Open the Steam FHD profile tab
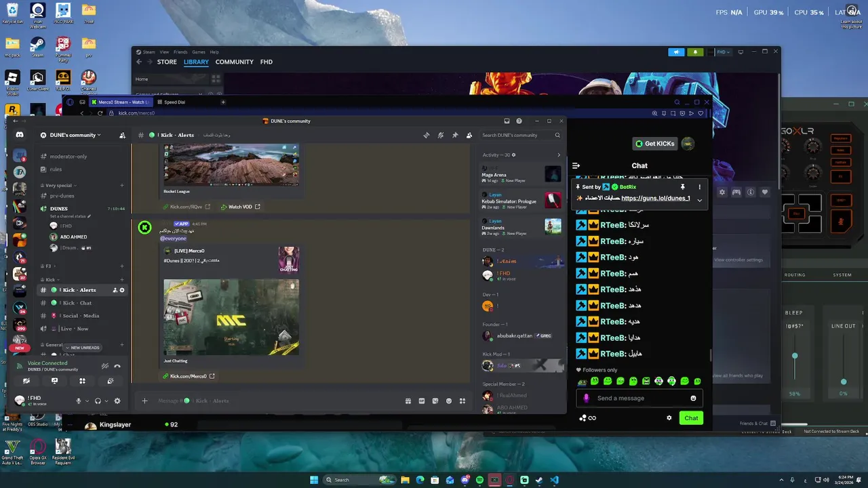The width and height of the screenshot is (868, 488). click(267, 62)
